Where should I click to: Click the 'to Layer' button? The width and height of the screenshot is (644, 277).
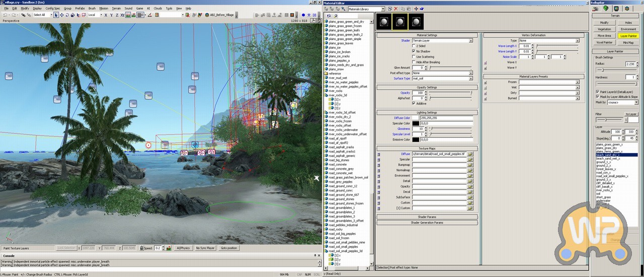[631, 114]
